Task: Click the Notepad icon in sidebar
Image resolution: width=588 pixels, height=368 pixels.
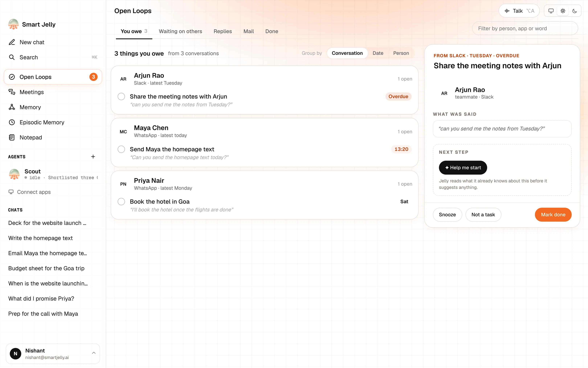Action: click(x=12, y=137)
